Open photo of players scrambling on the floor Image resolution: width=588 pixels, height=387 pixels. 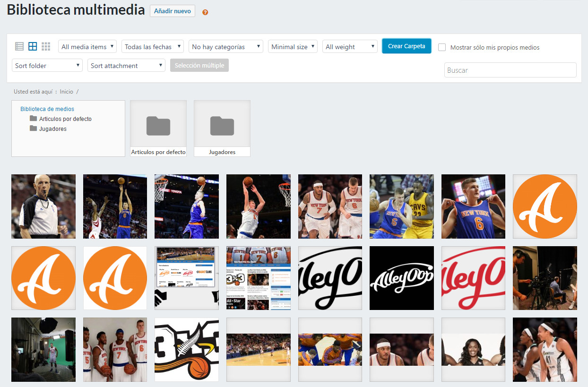click(x=330, y=350)
